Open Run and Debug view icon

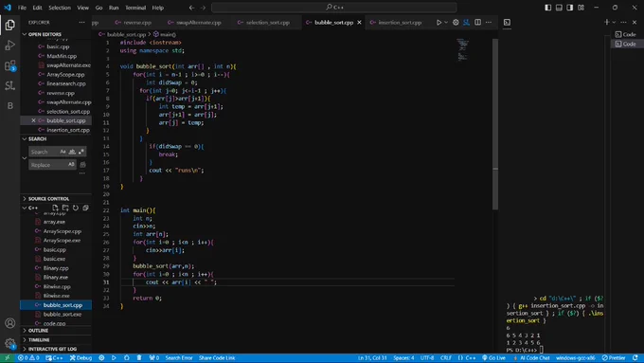click(x=9, y=45)
